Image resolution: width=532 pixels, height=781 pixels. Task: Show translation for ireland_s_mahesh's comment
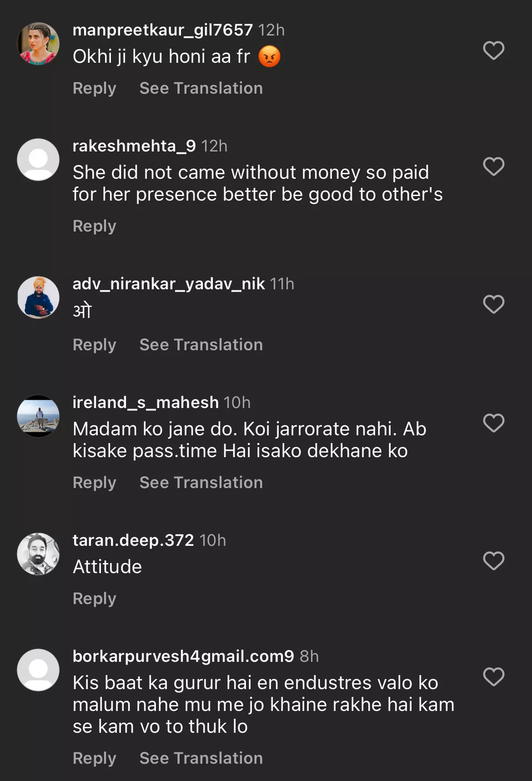pos(201,483)
